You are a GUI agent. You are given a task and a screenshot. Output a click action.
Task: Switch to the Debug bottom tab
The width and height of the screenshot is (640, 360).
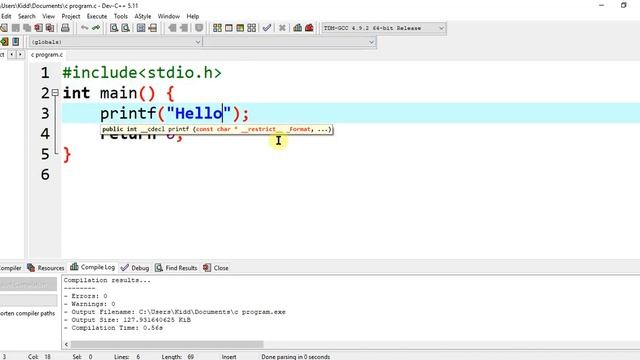click(135, 268)
